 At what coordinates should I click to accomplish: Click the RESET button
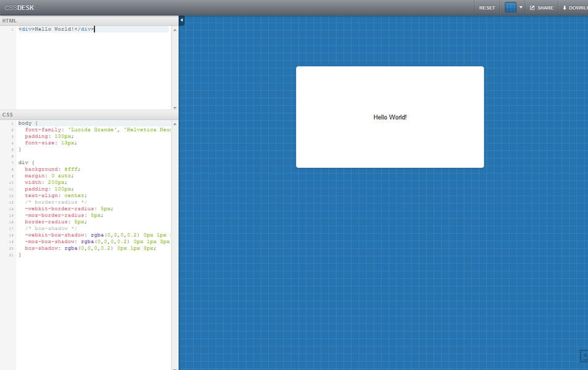click(x=486, y=7)
